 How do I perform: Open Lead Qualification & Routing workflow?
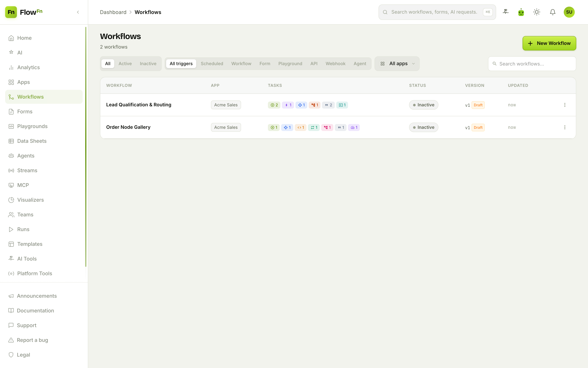pos(139,105)
